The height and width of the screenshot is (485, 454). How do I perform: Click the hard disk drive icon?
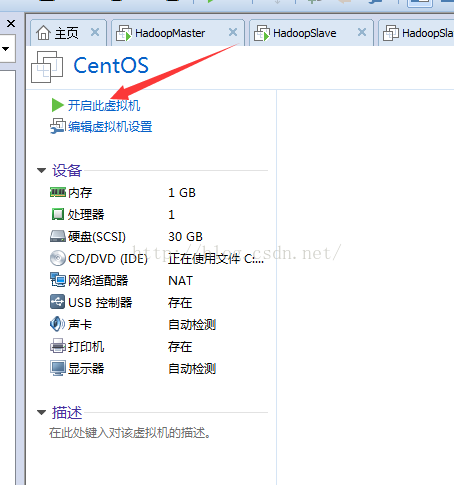(x=58, y=236)
